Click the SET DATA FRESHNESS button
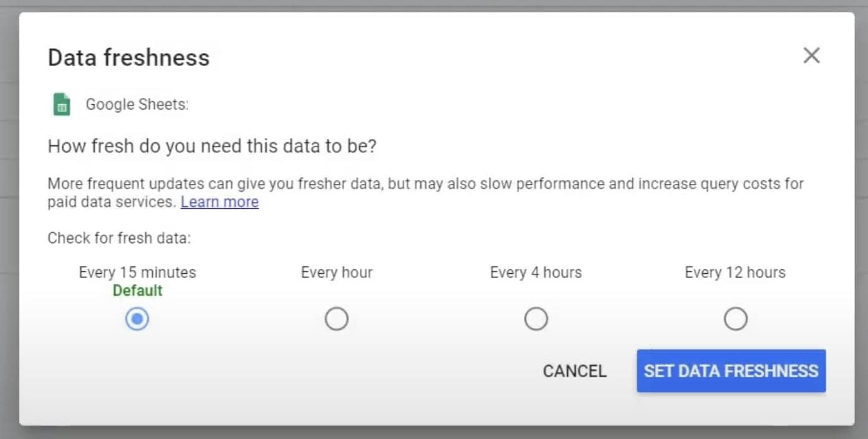 731,370
